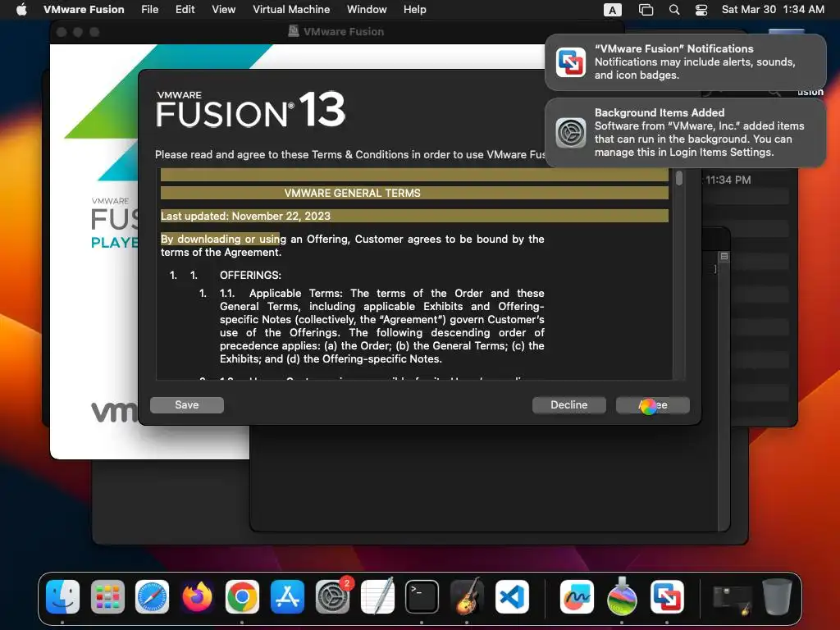The image size is (840, 630).
Task: Decline the VMware terms
Action: 569,405
